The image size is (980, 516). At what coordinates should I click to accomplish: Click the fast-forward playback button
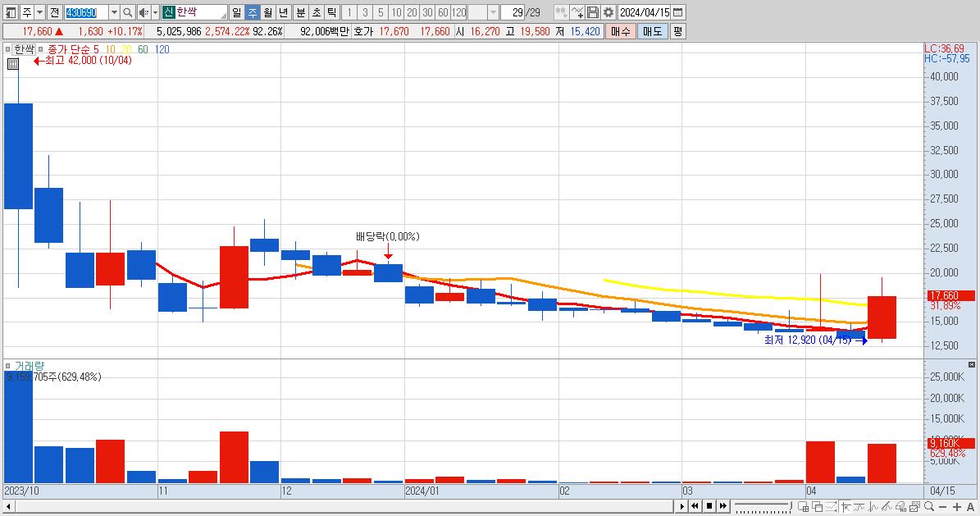point(723,506)
